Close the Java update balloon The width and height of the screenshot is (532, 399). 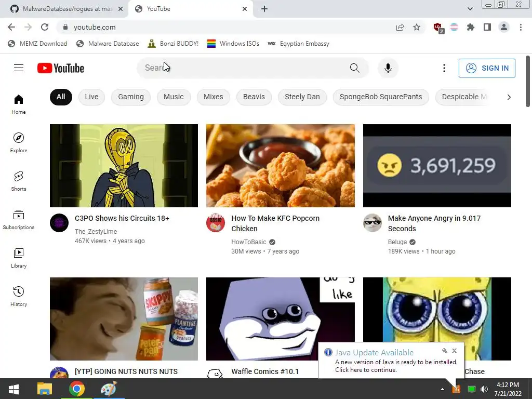tap(454, 351)
